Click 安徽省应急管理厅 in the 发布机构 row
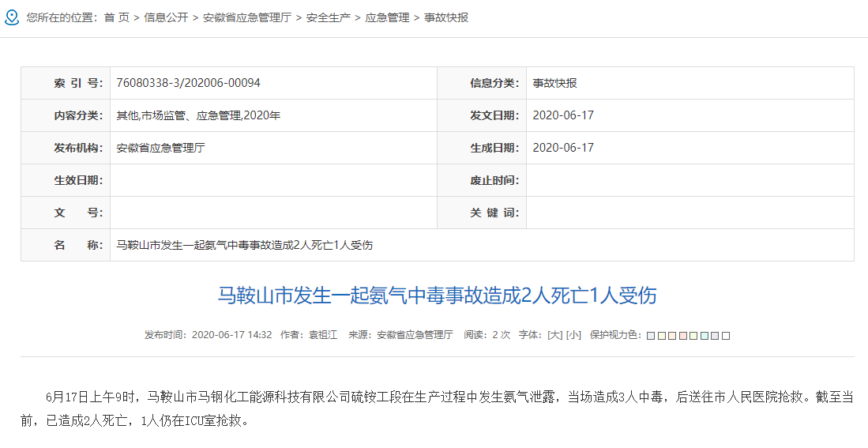Image resolution: width=868 pixels, height=448 pixels. point(160,148)
